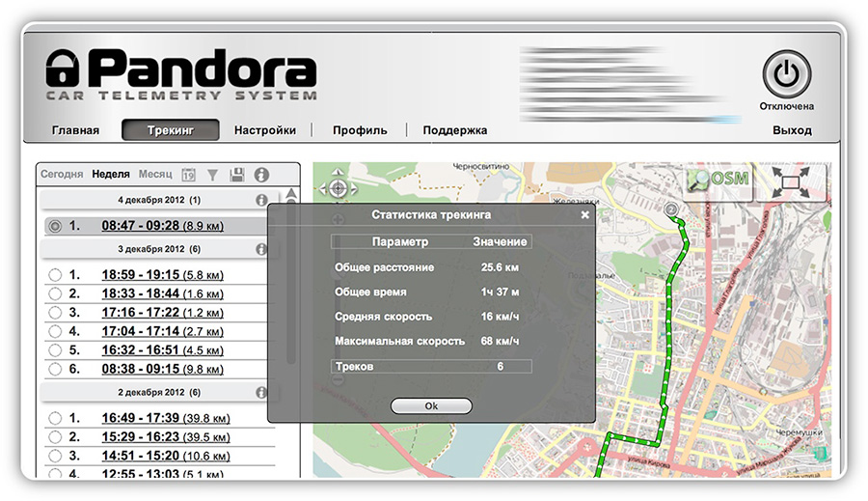The height and width of the screenshot is (501, 868).
Task: Close the Статистика трекинга dialog
Action: click(584, 214)
